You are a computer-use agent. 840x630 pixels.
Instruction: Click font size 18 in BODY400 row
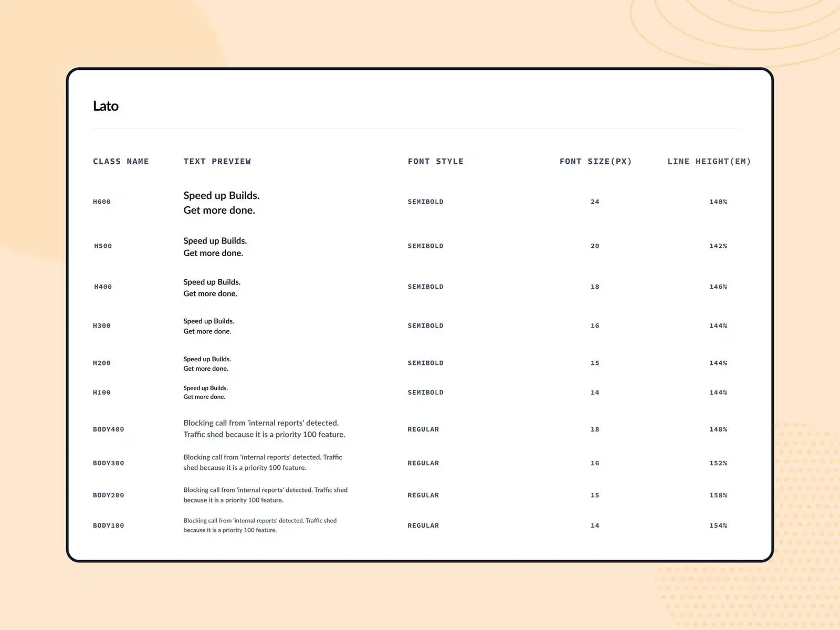(x=595, y=429)
